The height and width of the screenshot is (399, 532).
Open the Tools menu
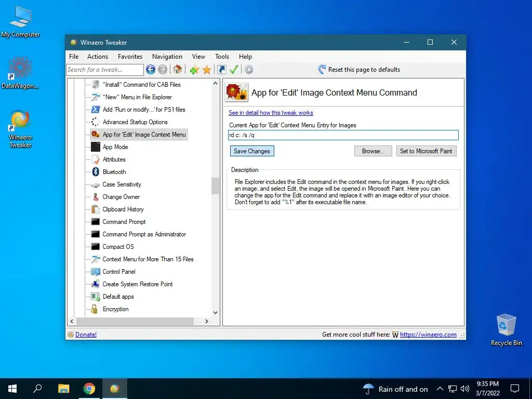click(x=222, y=57)
